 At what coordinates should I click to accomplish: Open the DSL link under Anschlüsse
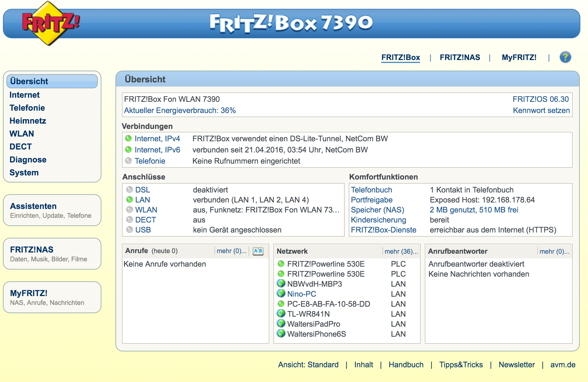tap(143, 190)
